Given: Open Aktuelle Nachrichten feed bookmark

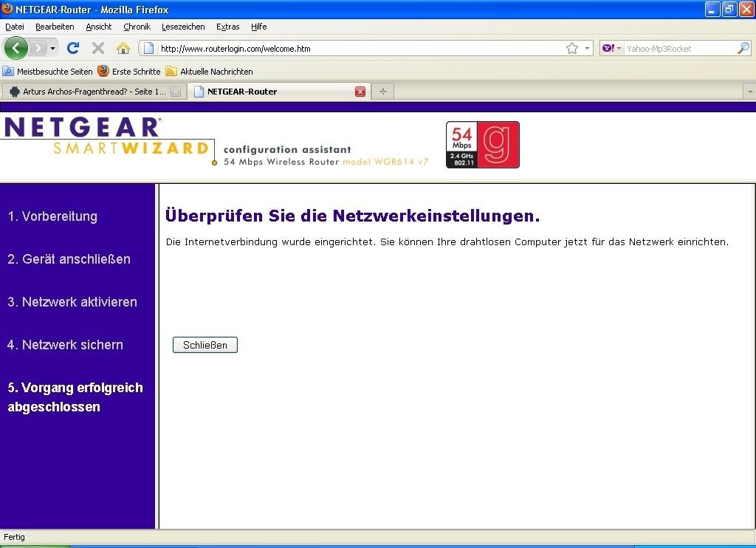Looking at the screenshot, I should coord(209,72).
